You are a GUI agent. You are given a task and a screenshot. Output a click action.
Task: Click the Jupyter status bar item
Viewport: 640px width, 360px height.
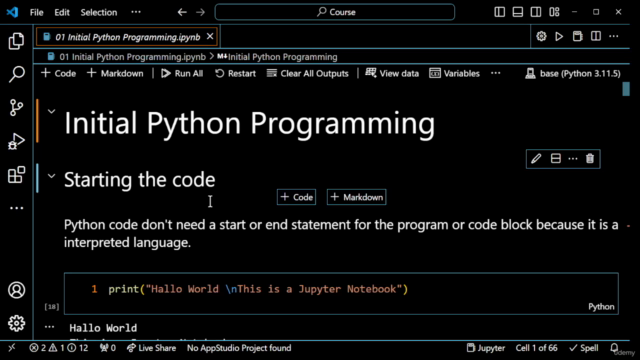click(x=486, y=348)
